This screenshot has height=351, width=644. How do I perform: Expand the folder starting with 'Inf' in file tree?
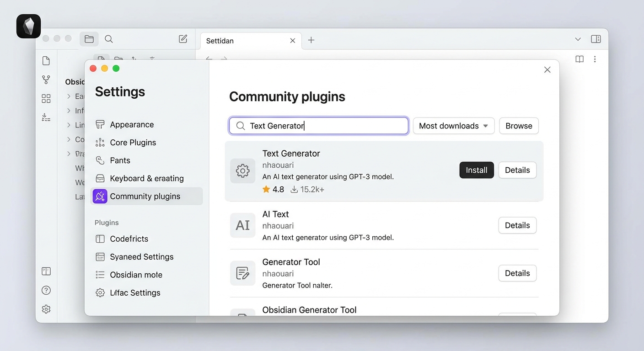pyautogui.click(x=69, y=111)
